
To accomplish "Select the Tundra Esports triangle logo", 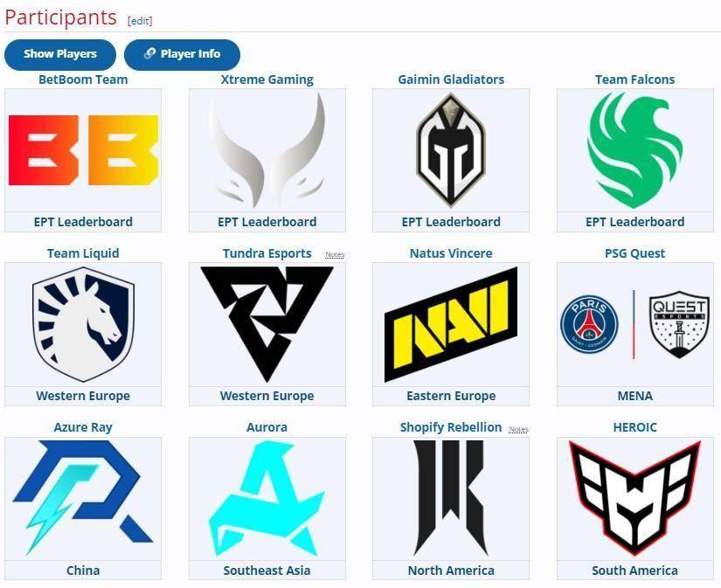I will (x=267, y=324).
